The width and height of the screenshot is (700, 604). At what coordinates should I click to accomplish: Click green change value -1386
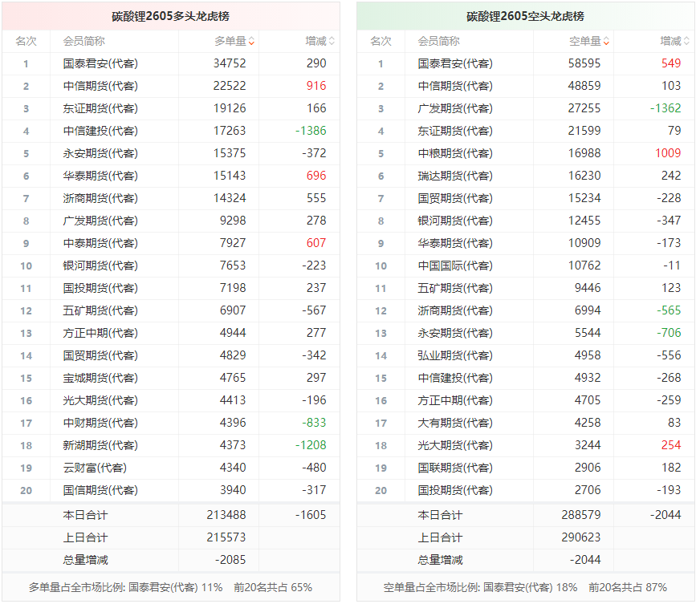point(311,131)
